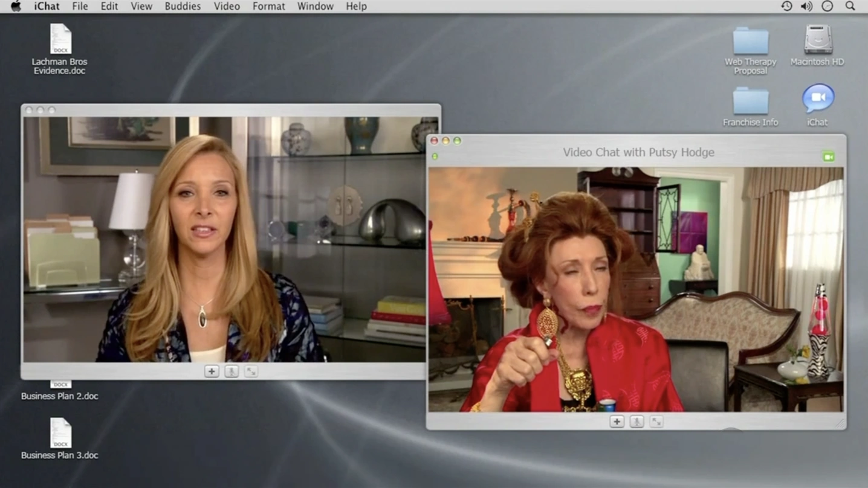Open the Edit menu
The height and width of the screenshot is (488, 868).
(109, 6)
